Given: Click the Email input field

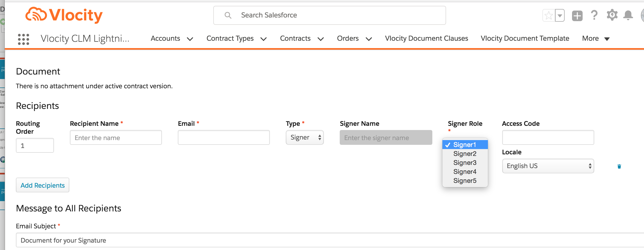Looking at the screenshot, I should 224,137.
